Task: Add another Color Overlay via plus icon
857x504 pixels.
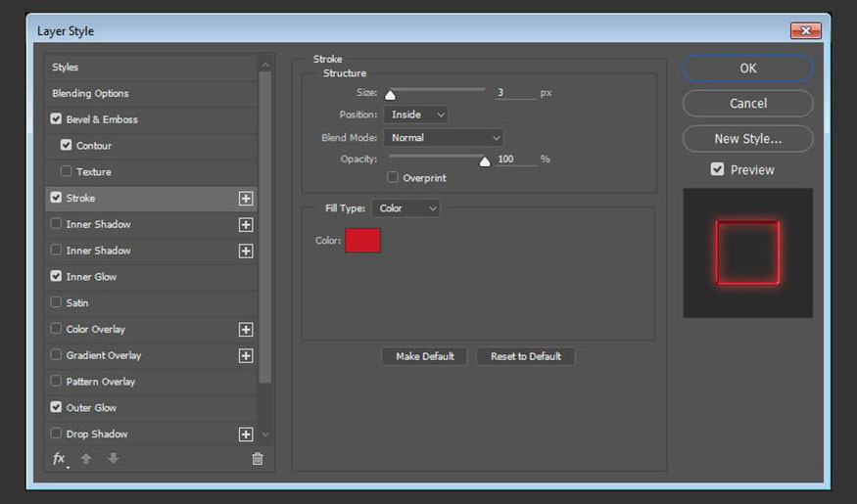Action: point(246,329)
